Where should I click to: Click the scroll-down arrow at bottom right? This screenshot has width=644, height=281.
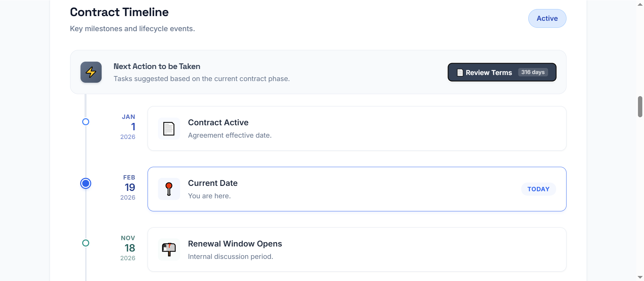point(639,277)
